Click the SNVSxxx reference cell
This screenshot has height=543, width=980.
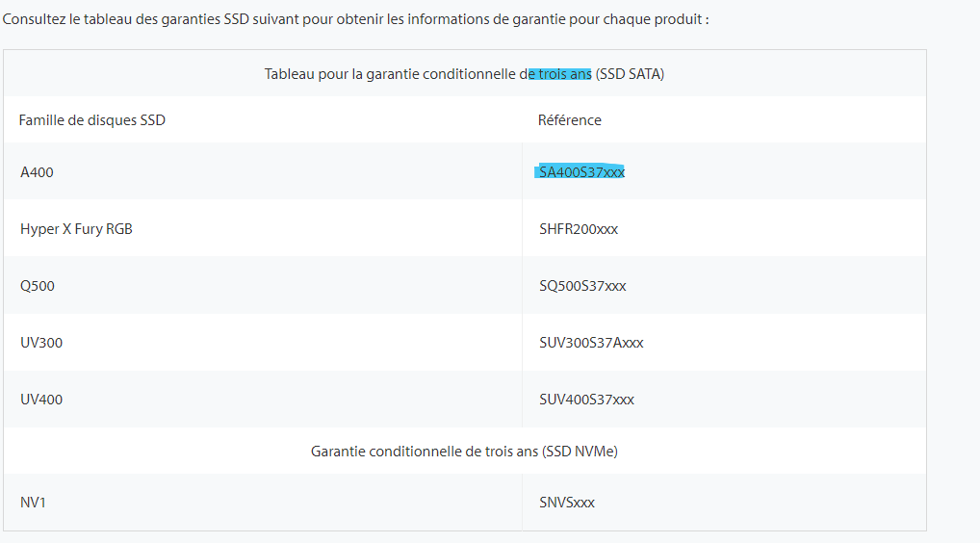pos(567,503)
